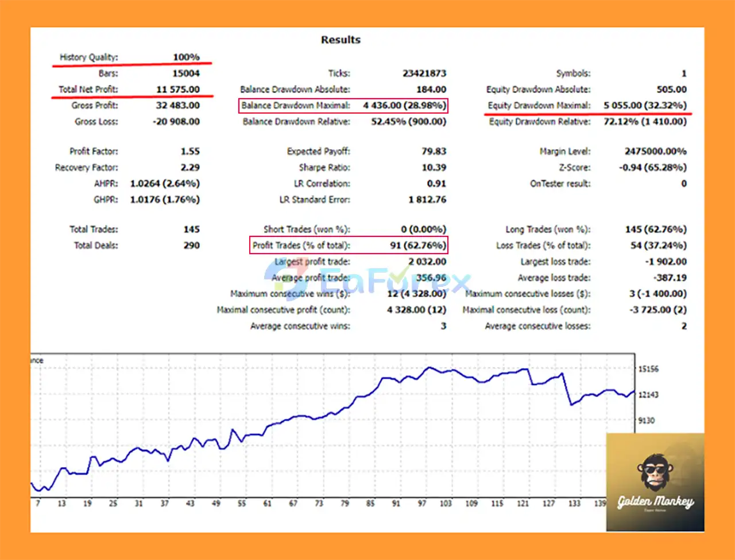Screen dimensions: 735x560
Task: Click the Margin Level value
Action: pyautogui.click(x=655, y=151)
